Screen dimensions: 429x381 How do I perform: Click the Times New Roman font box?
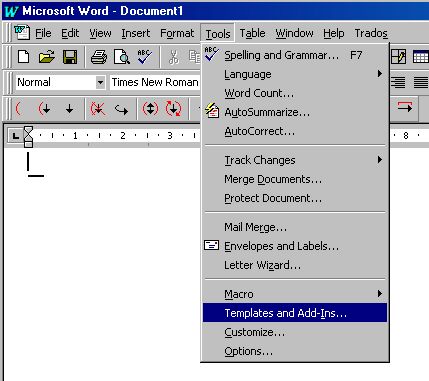[x=155, y=82]
